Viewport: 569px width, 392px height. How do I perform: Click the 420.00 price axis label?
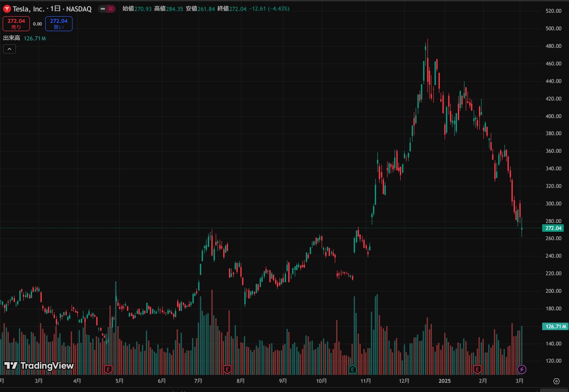pos(553,99)
